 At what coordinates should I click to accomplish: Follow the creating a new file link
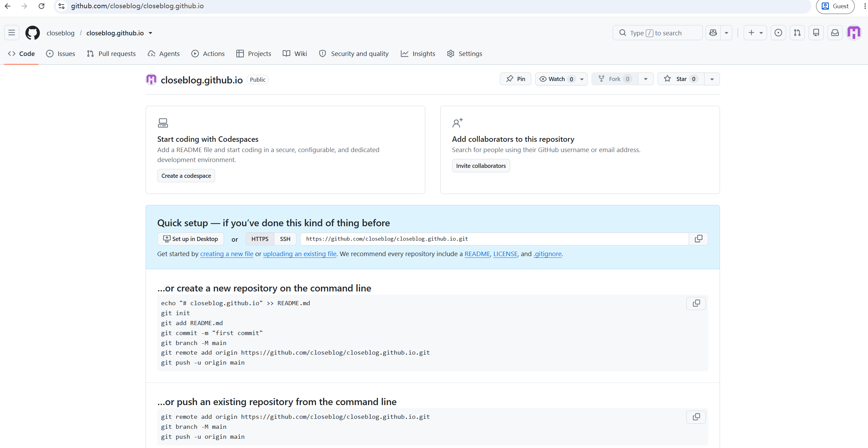pyautogui.click(x=227, y=254)
